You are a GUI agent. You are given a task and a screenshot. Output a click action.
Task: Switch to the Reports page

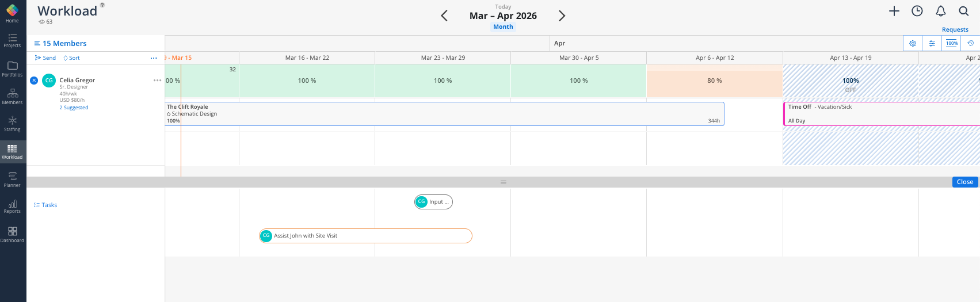click(12, 207)
